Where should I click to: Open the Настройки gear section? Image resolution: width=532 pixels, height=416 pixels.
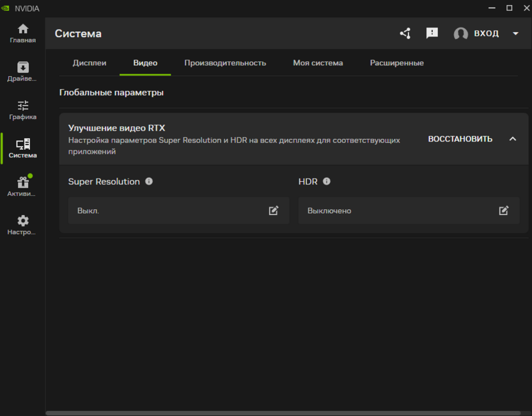pos(23,225)
